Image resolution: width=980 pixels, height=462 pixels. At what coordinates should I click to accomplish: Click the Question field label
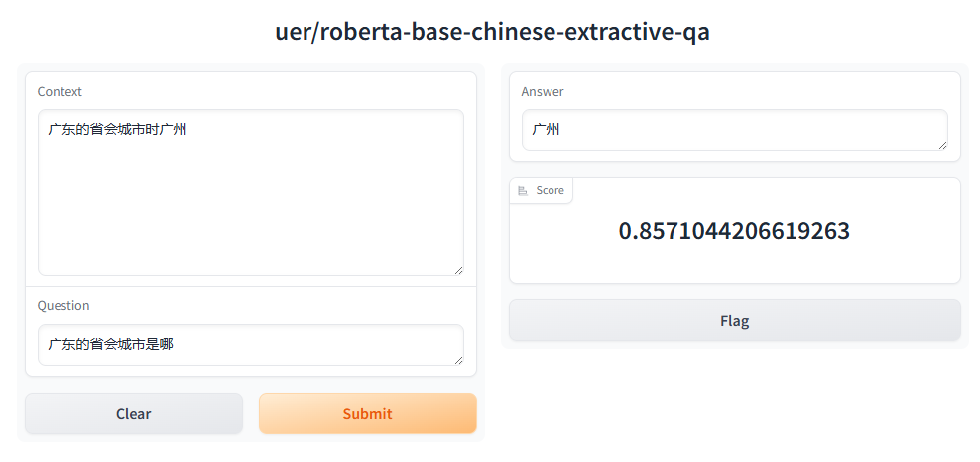point(63,306)
